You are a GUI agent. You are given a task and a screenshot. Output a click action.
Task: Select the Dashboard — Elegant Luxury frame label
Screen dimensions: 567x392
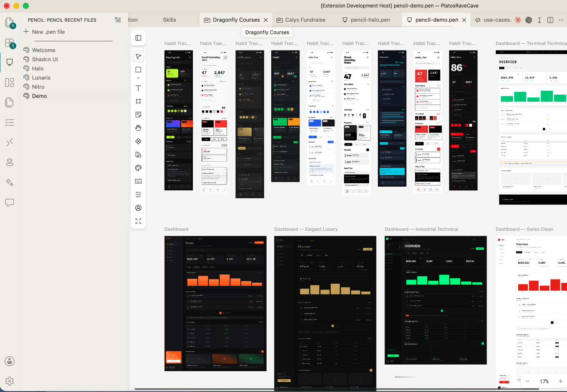pos(306,229)
